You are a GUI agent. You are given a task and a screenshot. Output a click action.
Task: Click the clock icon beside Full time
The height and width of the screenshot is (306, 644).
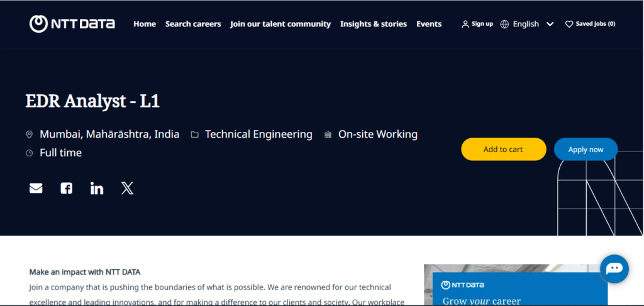point(29,153)
